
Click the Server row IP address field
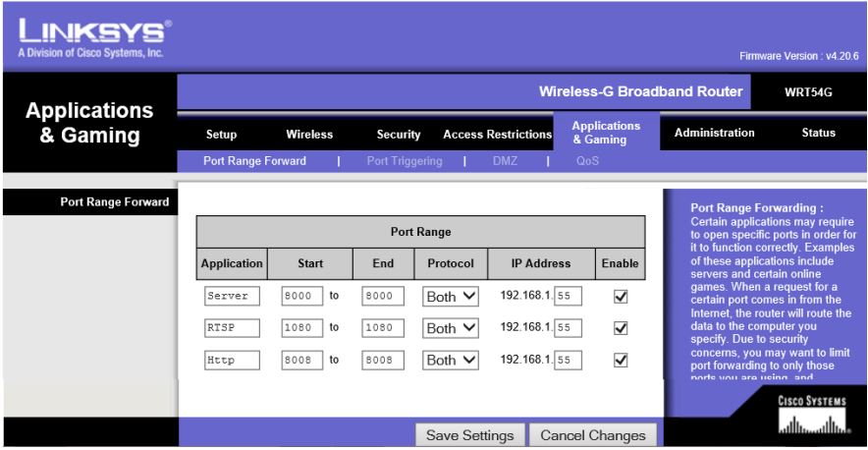coord(569,296)
